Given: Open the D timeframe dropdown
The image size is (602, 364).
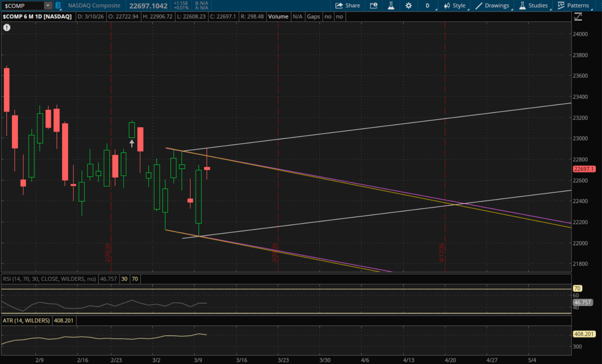Looking at the screenshot, I should pyautogui.click(x=428, y=6).
